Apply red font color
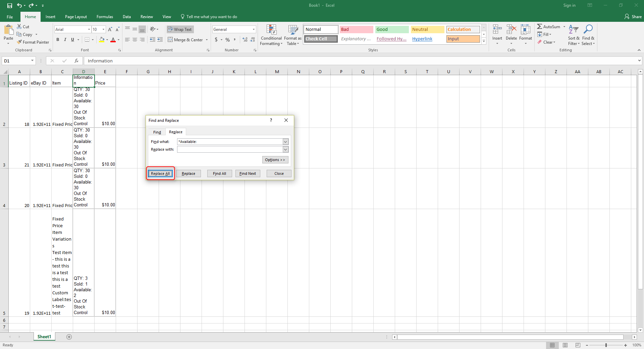The width and height of the screenshot is (644, 349). [113, 40]
